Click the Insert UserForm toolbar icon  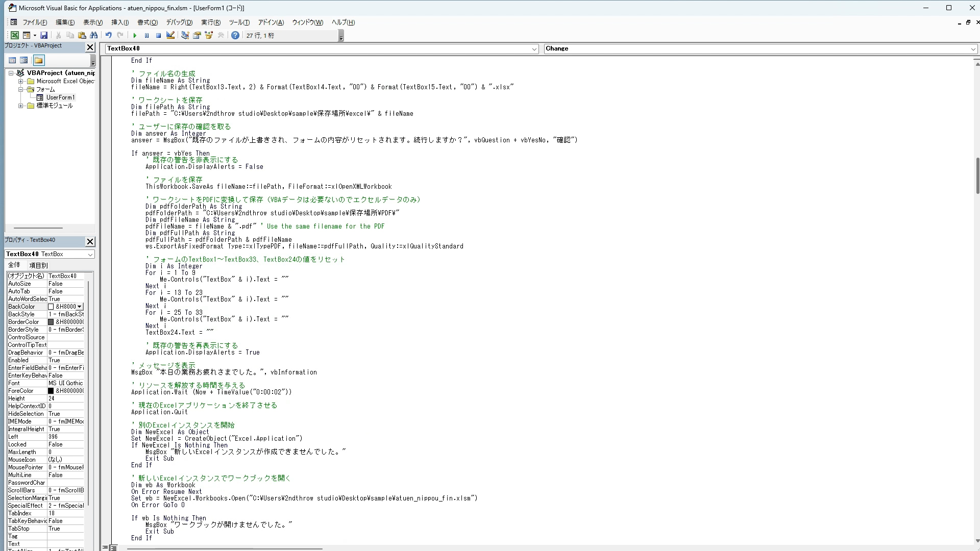tap(27, 35)
